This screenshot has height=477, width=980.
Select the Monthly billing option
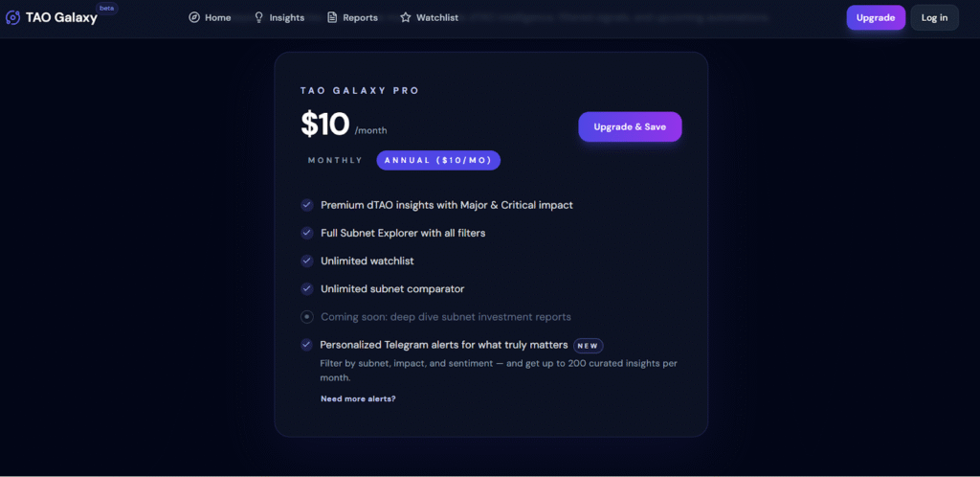click(x=335, y=160)
